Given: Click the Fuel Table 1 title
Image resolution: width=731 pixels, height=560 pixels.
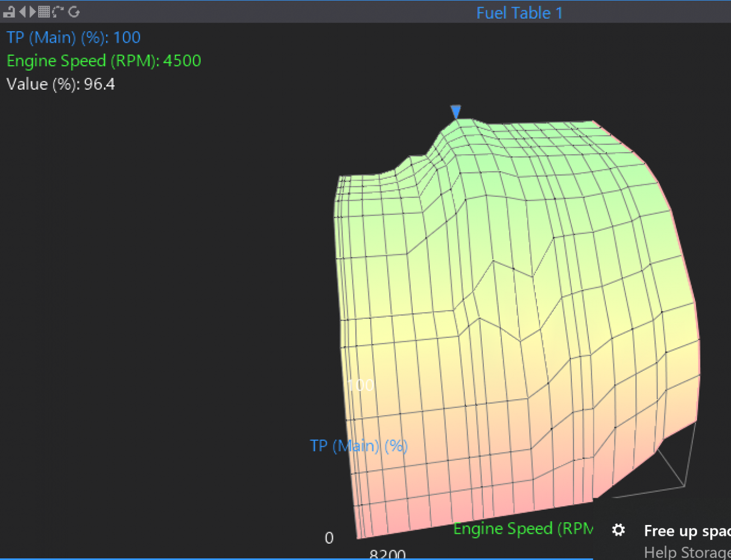Looking at the screenshot, I should click(519, 13).
